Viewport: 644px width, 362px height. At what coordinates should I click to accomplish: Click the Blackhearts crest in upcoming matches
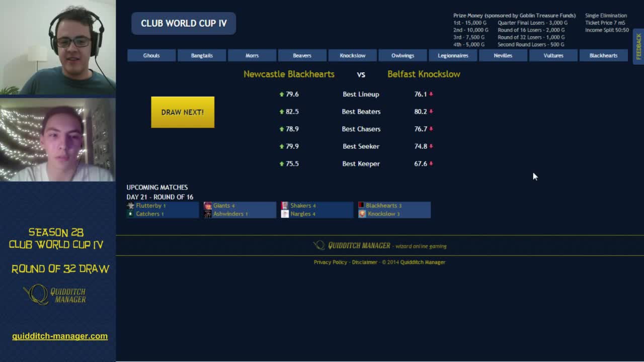(x=361, y=206)
